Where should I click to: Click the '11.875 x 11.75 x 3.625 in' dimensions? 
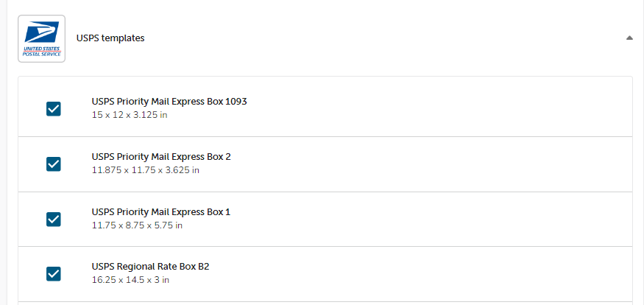click(x=145, y=170)
